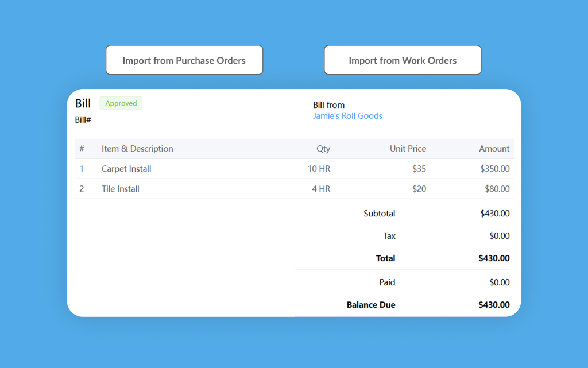588x368 pixels.
Task: Click the $20 unit price cell
Action: pyautogui.click(x=419, y=189)
